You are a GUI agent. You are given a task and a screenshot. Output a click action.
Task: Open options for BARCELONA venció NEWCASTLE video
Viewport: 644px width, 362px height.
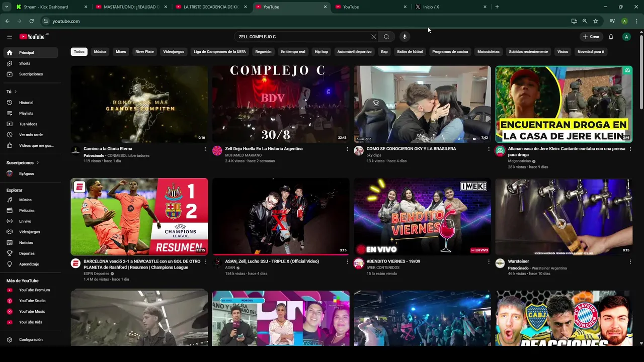pyautogui.click(x=205, y=262)
